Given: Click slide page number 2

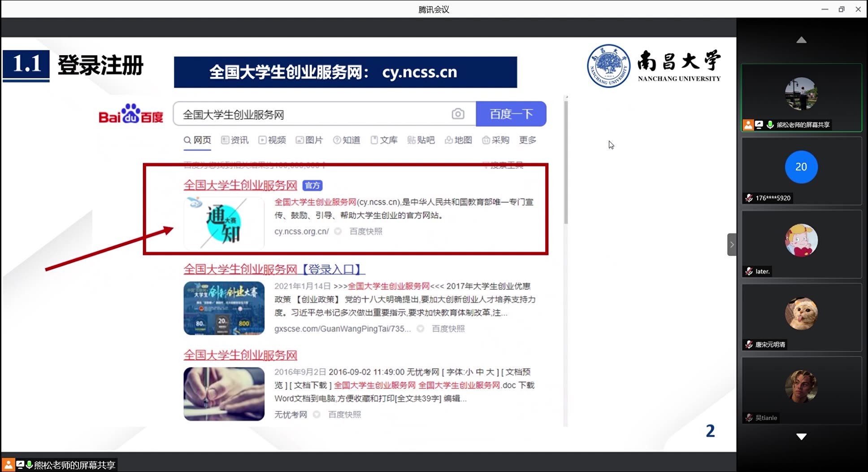Looking at the screenshot, I should click(710, 431).
